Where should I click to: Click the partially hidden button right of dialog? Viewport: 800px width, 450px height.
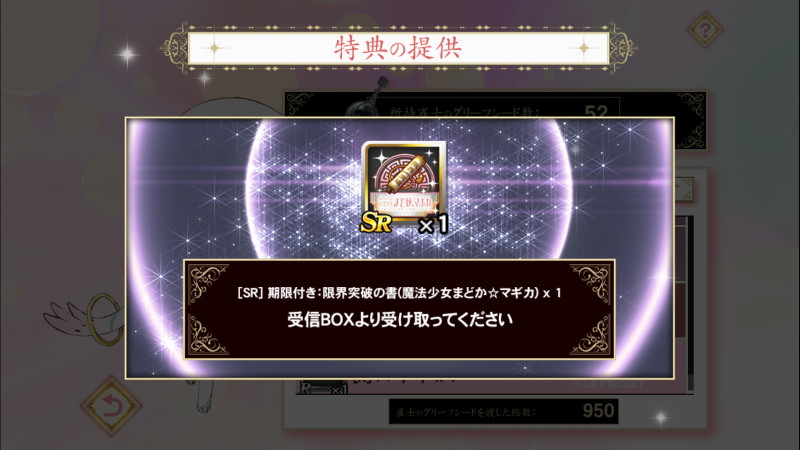point(683,189)
